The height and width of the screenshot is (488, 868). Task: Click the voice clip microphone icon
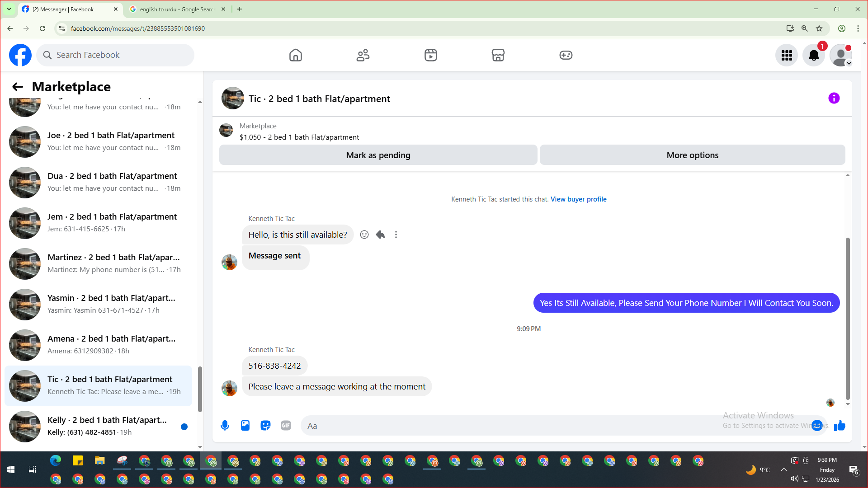(x=225, y=426)
